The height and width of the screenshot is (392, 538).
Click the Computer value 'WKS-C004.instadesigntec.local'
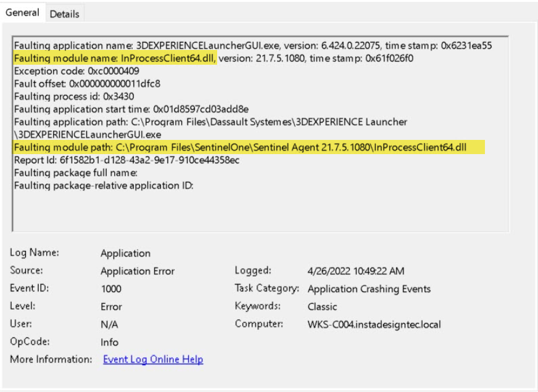374,324
